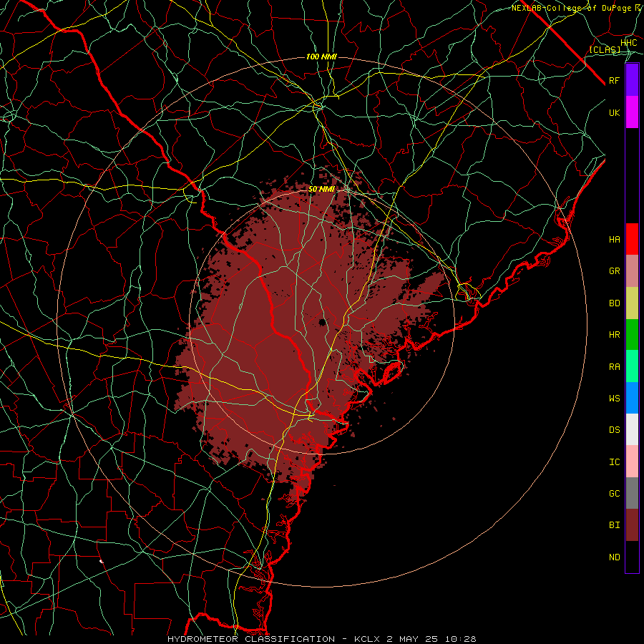
Task: Click the 'HYDROMETEOR CLASSIFICATION' title text
Action: click(251, 639)
